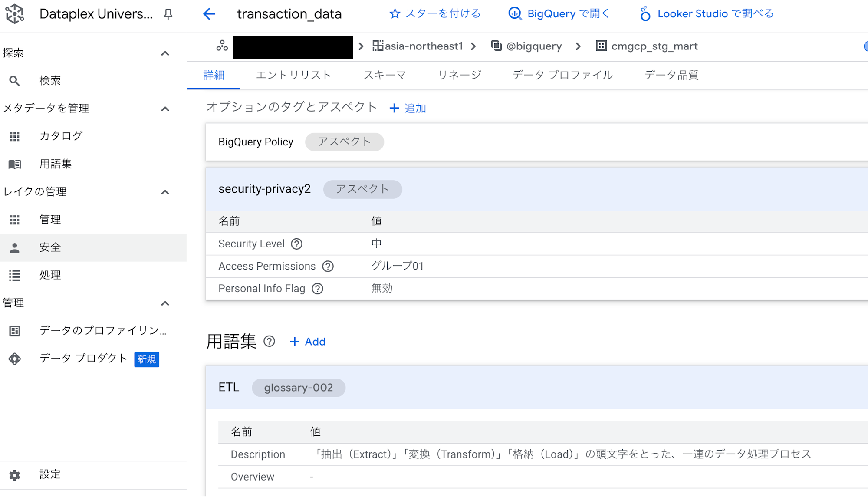
Task: Open the リネージ tab
Action: tap(459, 75)
